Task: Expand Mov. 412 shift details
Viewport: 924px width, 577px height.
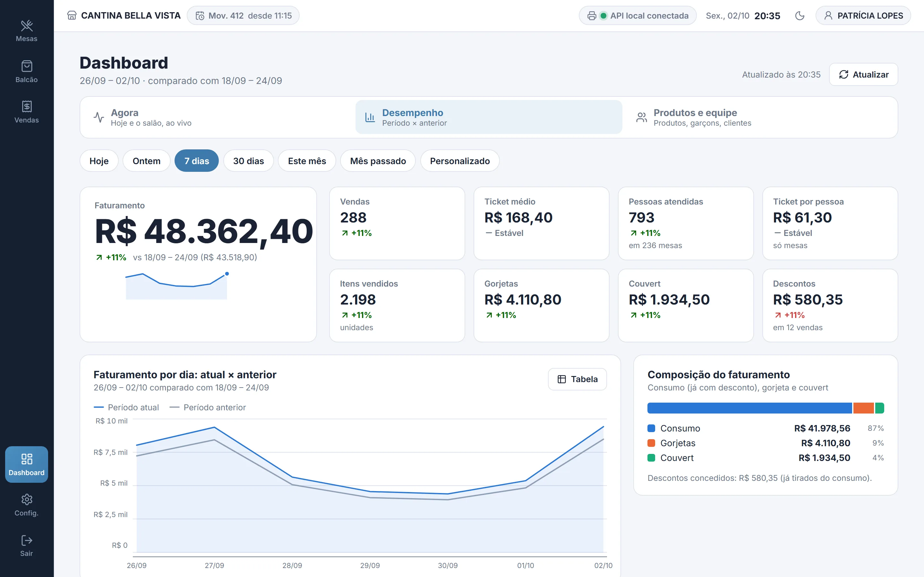Action: tap(243, 16)
